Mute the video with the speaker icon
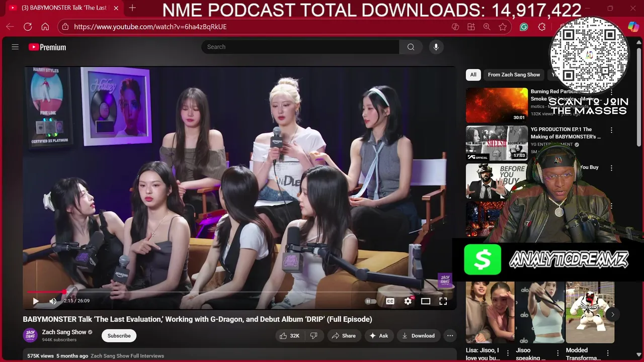Viewport: 644px width, 362px height. pyautogui.click(x=53, y=301)
